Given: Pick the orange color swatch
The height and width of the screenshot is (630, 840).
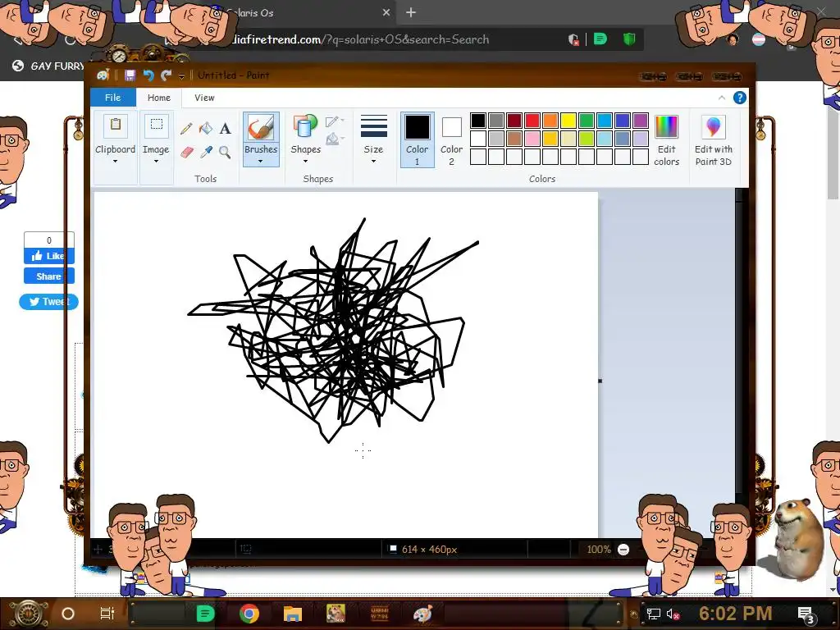Looking at the screenshot, I should (x=550, y=121).
